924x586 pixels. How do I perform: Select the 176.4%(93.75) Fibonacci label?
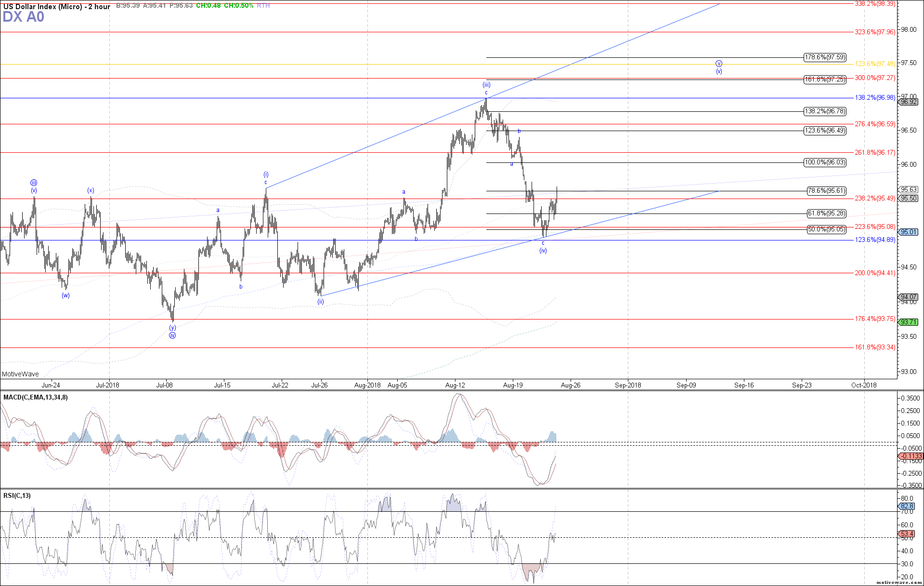875,319
